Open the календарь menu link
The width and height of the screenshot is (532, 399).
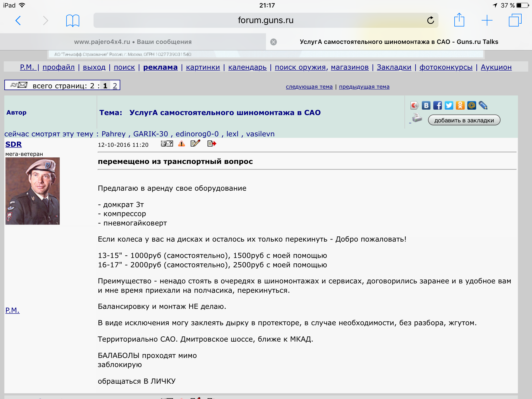(247, 67)
